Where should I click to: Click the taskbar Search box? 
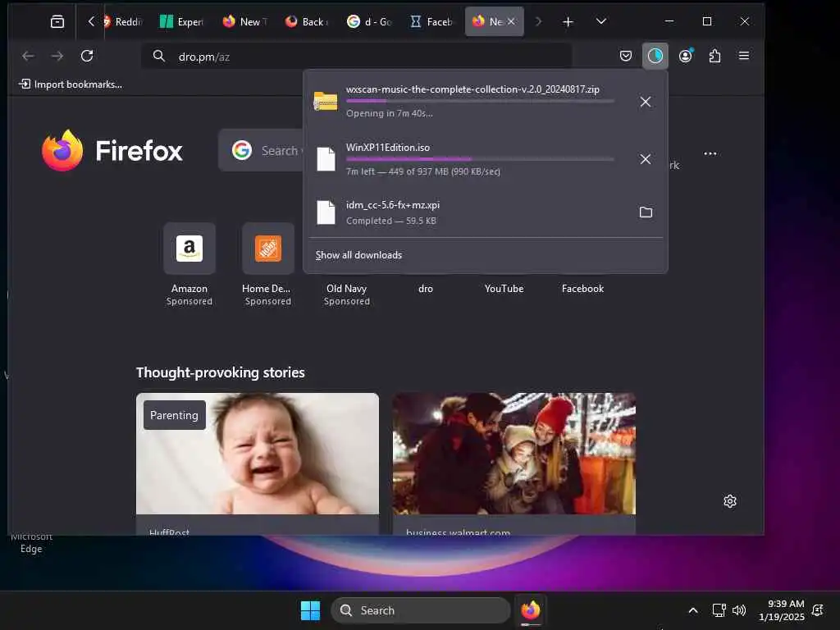(x=421, y=610)
